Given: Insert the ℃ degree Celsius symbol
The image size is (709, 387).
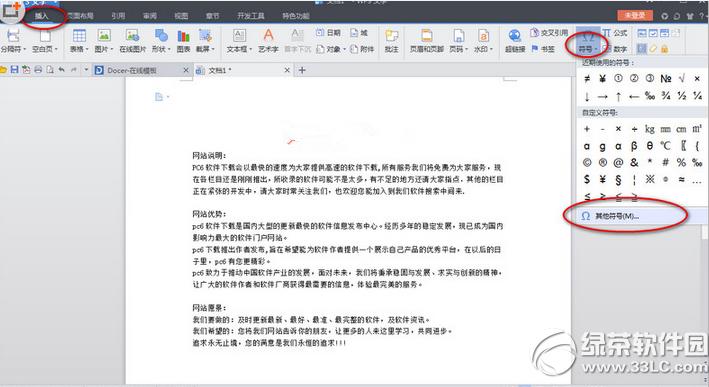Looking at the screenshot, I should tap(665, 146).
